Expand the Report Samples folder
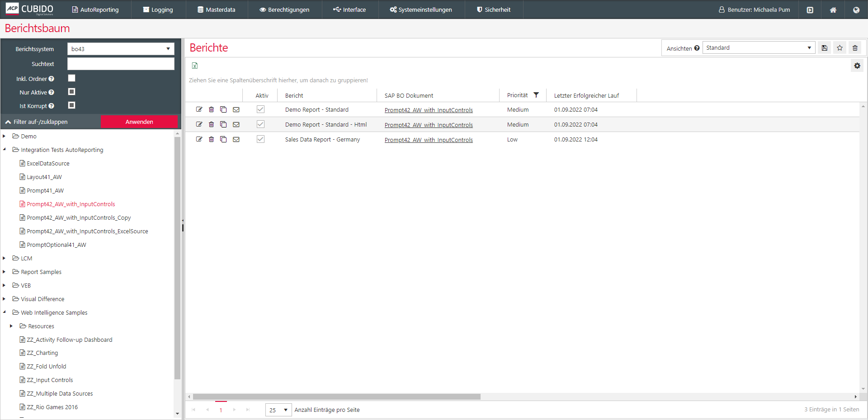 click(x=4, y=272)
